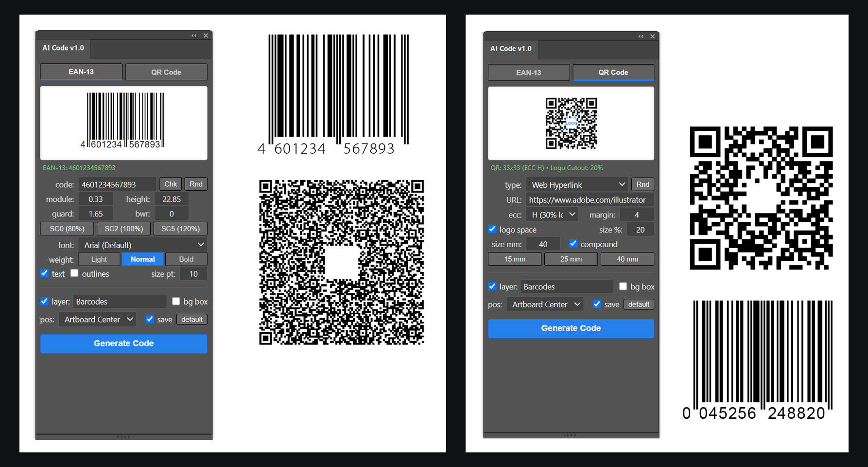Click Generate Code in the EAN-13 panel
Screen dimensions: 868x467
tap(123, 343)
